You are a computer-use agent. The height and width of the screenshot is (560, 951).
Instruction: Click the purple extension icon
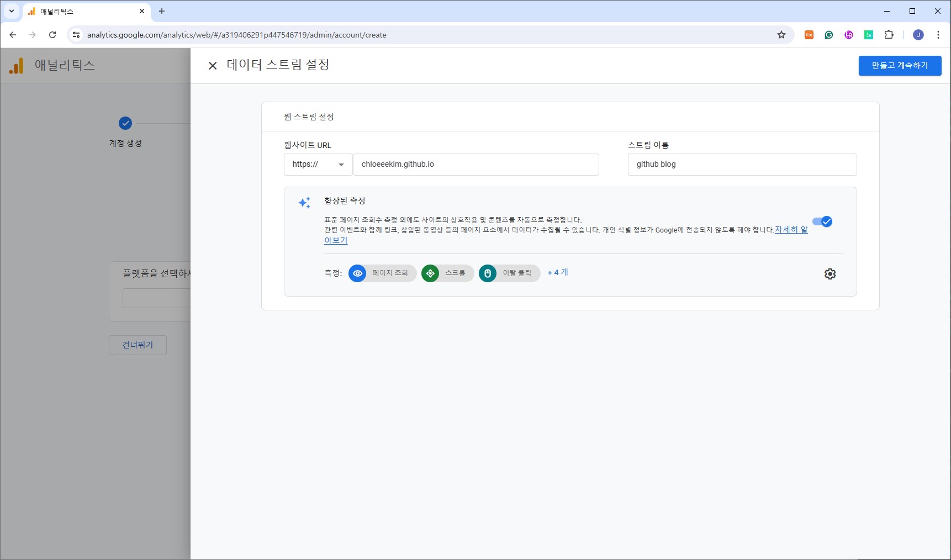pyautogui.click(x=849, y=35)
